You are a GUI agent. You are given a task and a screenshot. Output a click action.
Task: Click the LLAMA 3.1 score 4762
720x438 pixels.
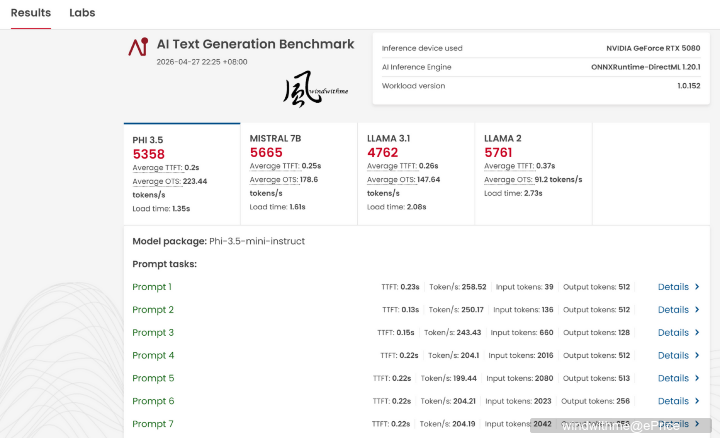pos(382,152)
